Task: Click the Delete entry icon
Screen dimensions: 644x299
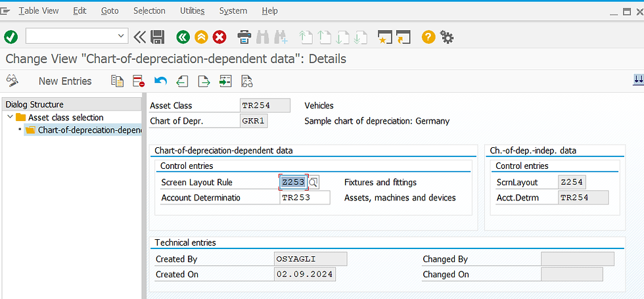Action: click(139, 81)
